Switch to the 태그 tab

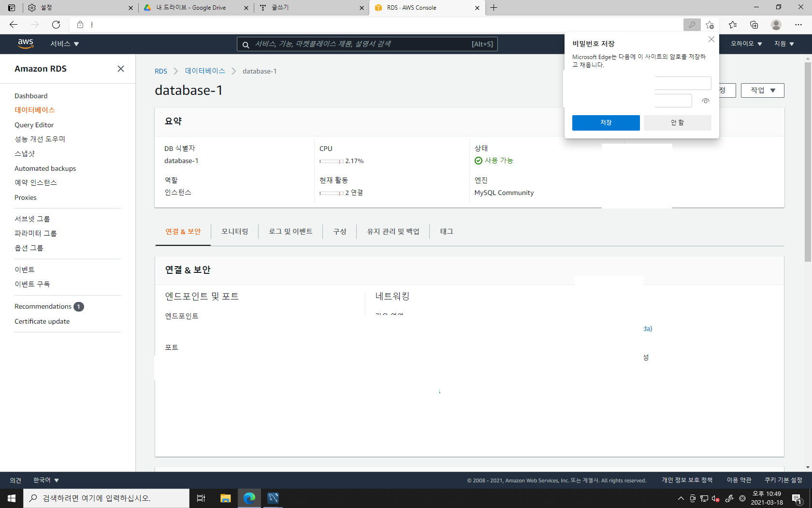point(447,232)
